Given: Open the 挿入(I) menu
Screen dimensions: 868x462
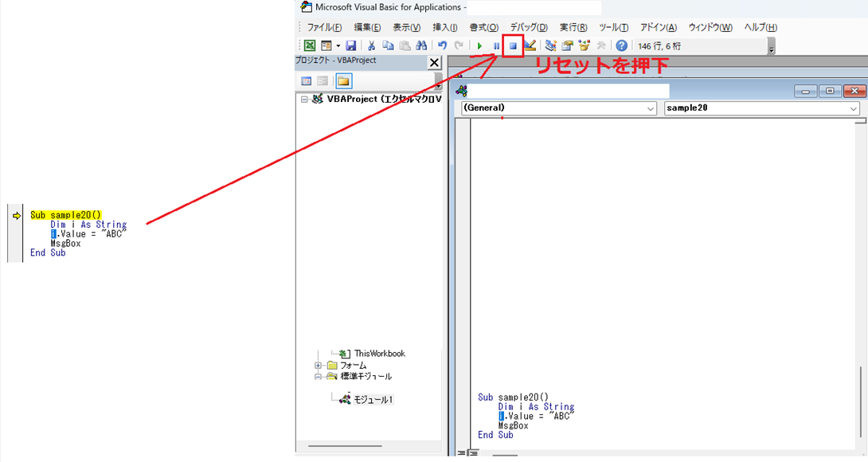Looking at the screenshot, I should click(x=444, y=27).
